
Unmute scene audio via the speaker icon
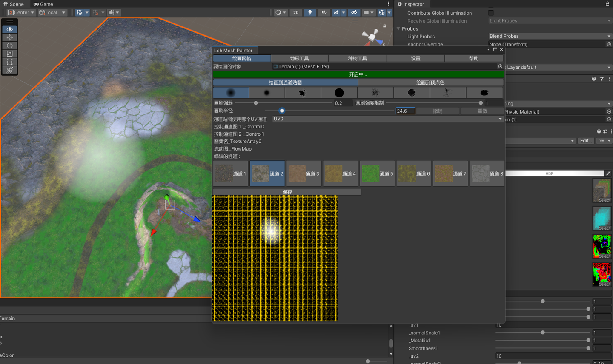(324, 12)
